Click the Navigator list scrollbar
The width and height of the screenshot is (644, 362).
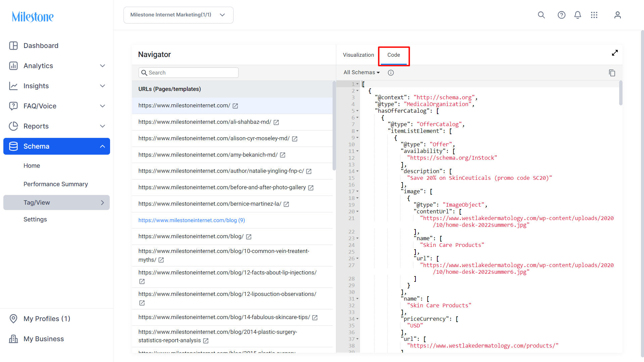[x=334, y=126]
